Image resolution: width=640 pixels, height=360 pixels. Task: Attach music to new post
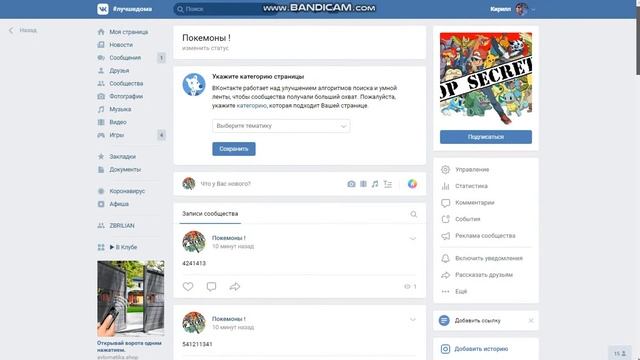(x=375, y=184)
